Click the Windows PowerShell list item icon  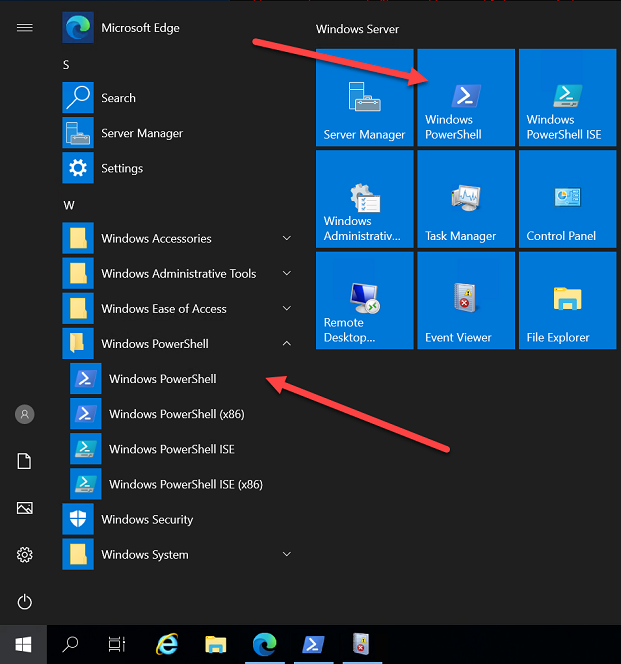coord(86,379)
